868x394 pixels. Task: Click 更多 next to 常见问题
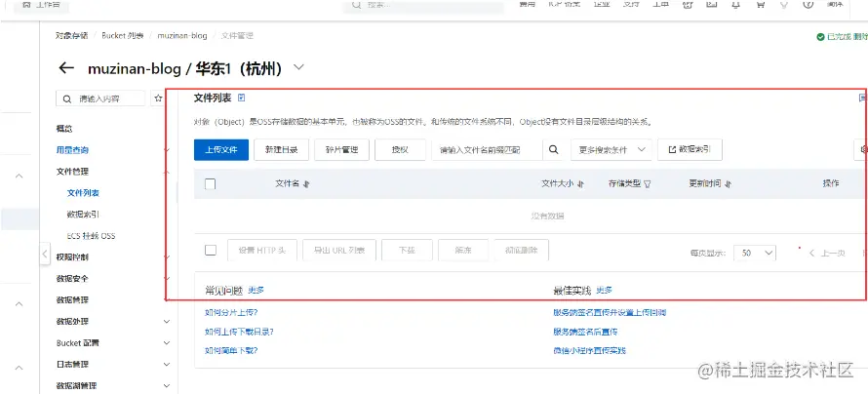[x=256, y=290]
